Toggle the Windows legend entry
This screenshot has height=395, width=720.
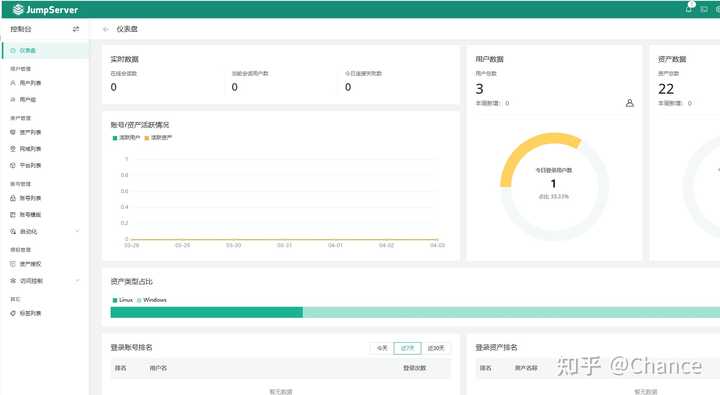pyautogui.click(x=152, y=300)
